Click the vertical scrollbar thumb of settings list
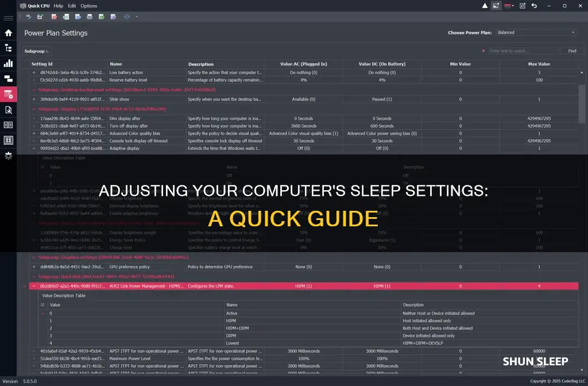This screenshot has width=588, height=386. [582, 104]
